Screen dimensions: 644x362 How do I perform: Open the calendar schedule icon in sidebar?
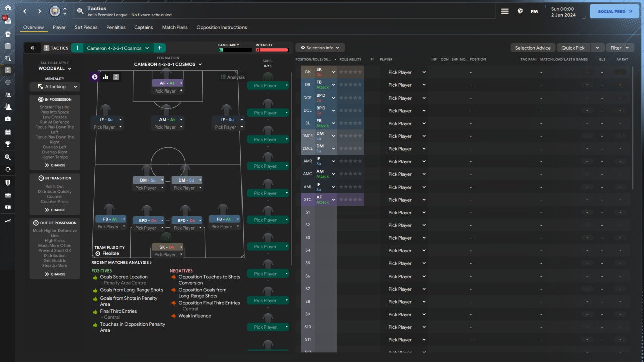click(x=8, y=132)
